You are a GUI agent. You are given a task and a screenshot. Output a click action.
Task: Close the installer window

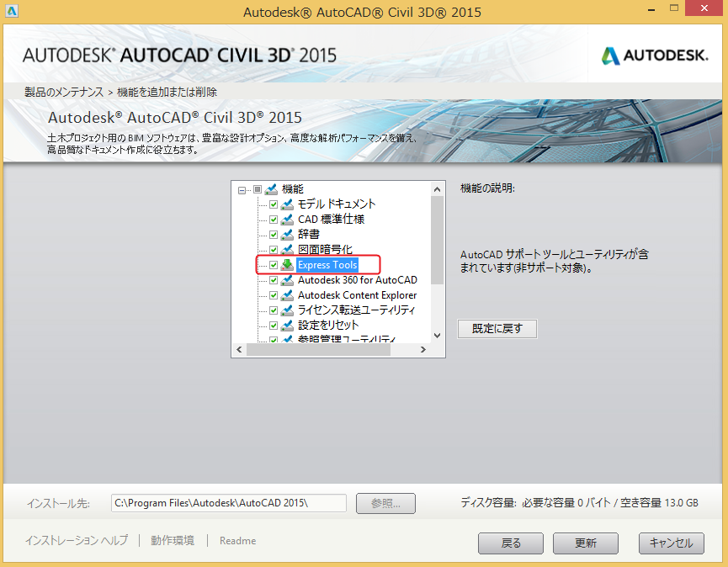click(704, 8)
